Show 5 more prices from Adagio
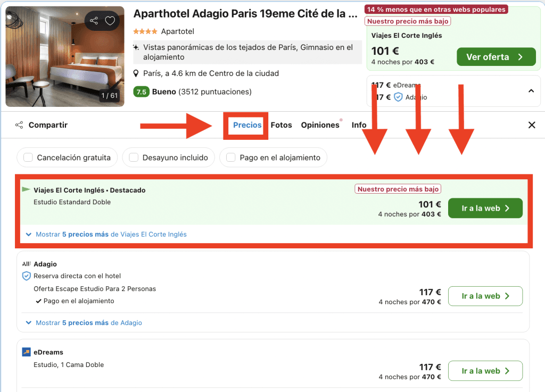This screenshot has height=392, width=545. (84, 323)
